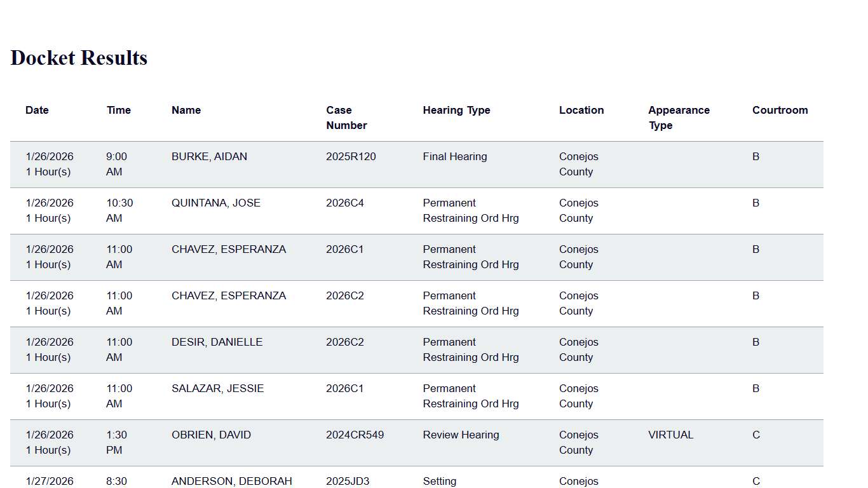Sort rows by the Courtroom column
This screenshot has width=868, height=488.
(x=780, y=110)
